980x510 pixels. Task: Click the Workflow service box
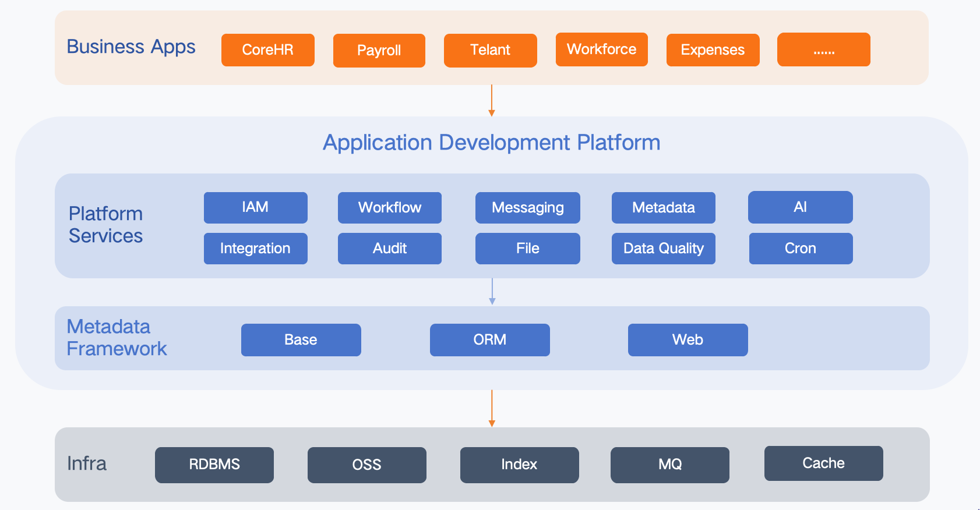coord(389,208)
